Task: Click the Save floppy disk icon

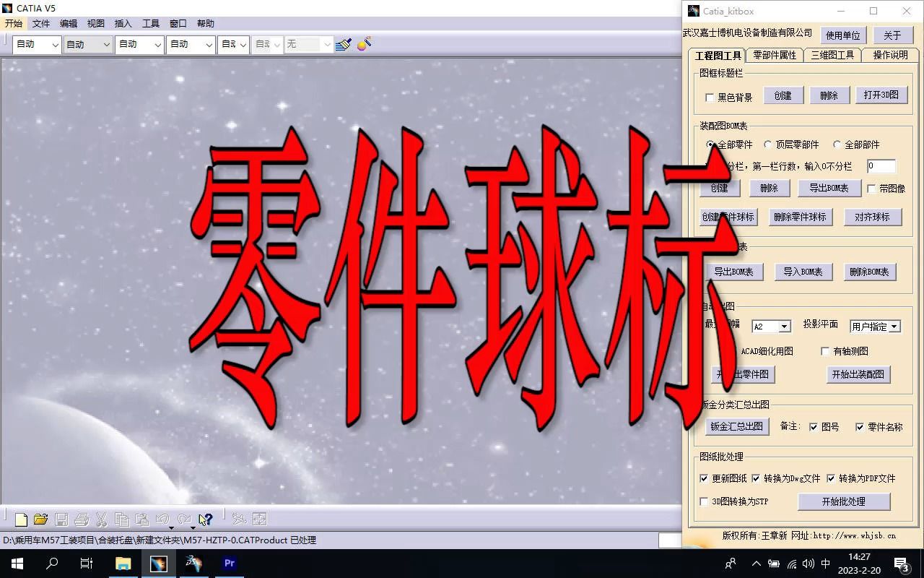Action: [x=61, y=519]
